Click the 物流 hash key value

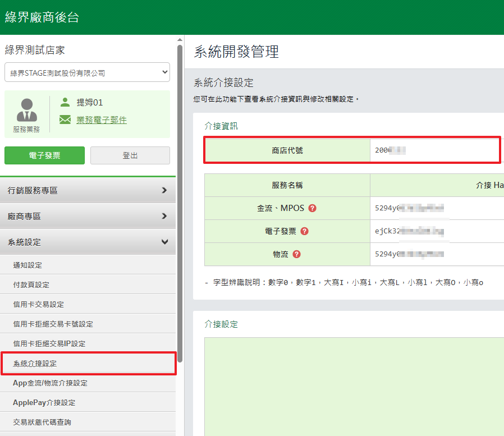tap(409, 254)
